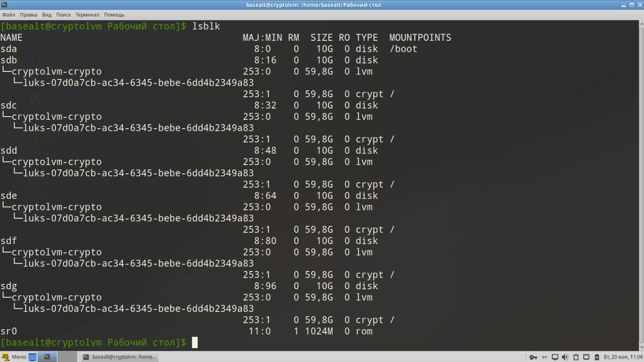
Task: Click the sdc device name
Action: [9, 106]
